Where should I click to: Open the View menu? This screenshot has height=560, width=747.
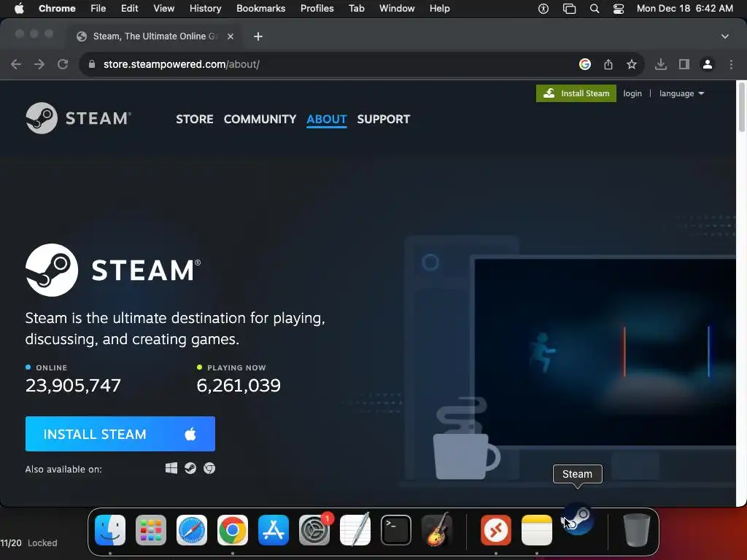[164, 9]
